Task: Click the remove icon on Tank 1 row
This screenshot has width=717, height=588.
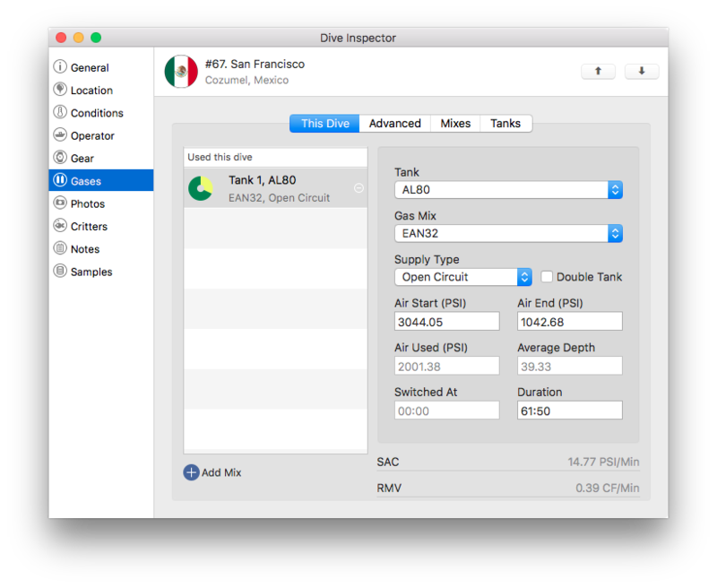Action: click(358, 188)
